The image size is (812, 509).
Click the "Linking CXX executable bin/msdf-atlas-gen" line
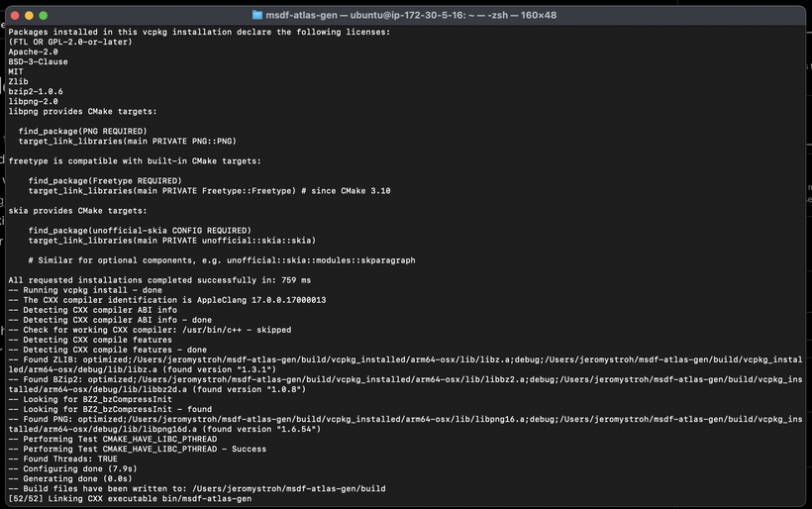129,498
